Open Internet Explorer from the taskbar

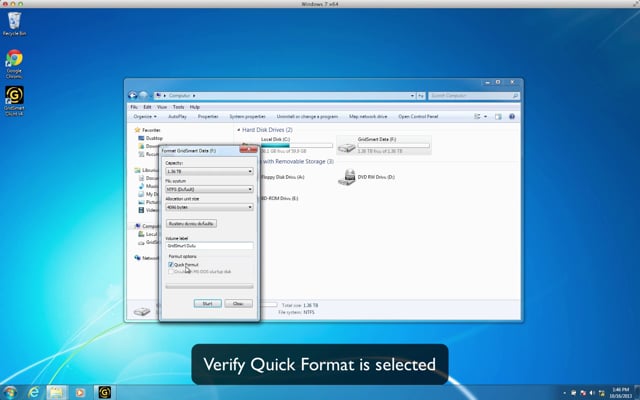pyautogui.click(x=34, y=392)
